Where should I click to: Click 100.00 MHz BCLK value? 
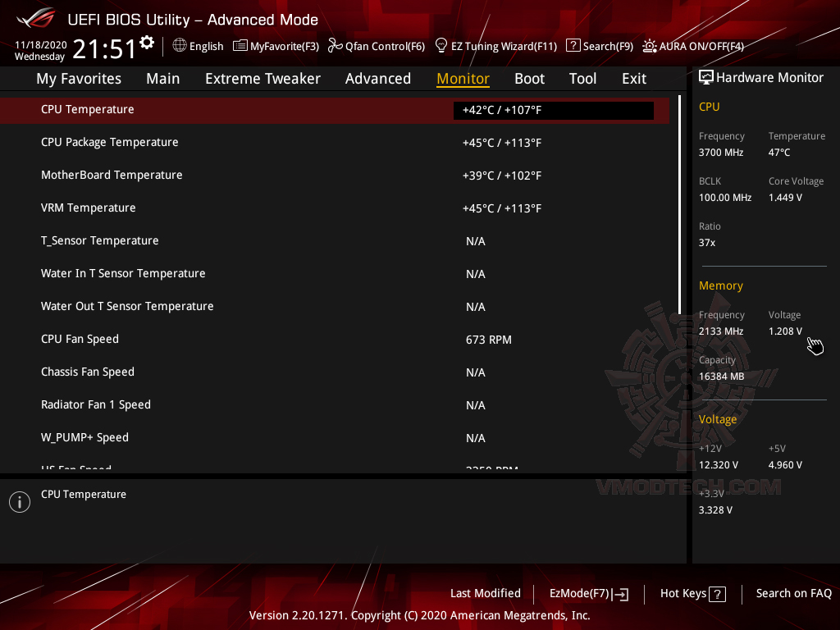pos(725,198)
